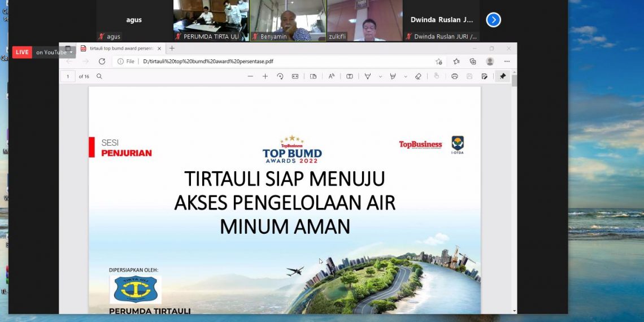Image resolution: width=644 pixels, height=322 pixels.
Task: Select the Dwinda Ruslan JURI participant tile
Action: click(442, 20)
